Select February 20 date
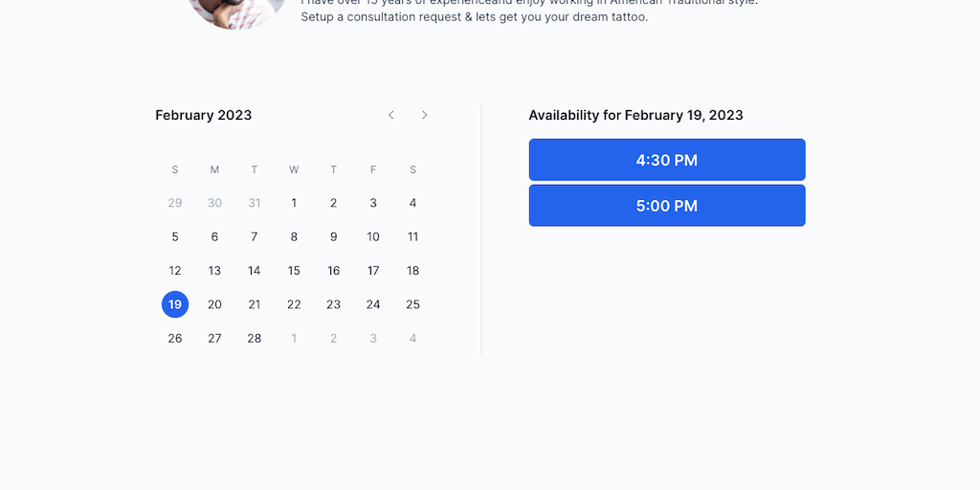980x490 pixels. pos(214,304)
